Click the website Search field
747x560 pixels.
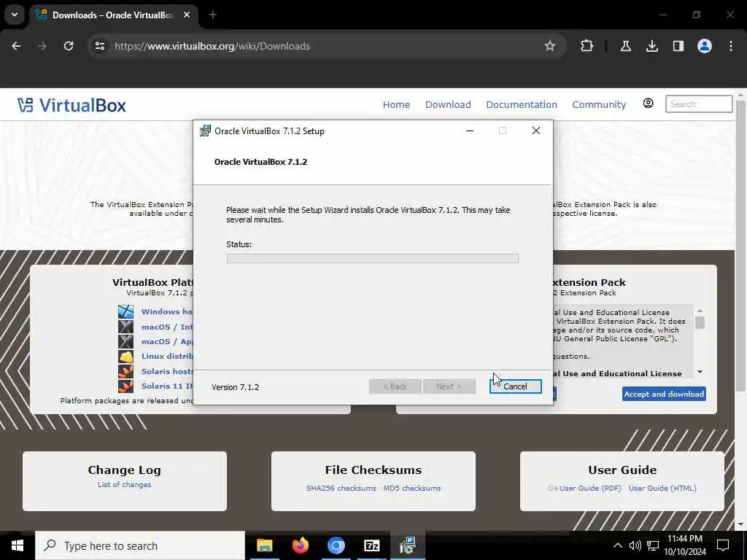(x=698, y=104)
